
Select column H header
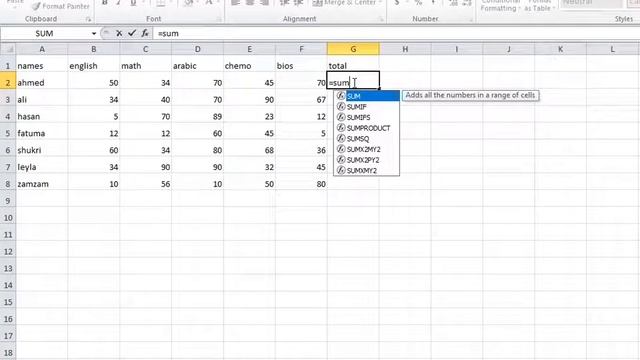pyautogui.click(x=405, y=49)
